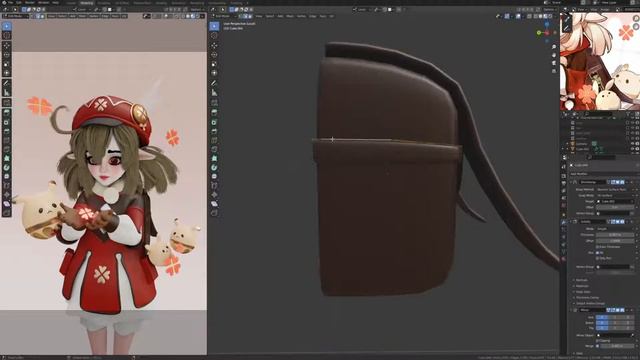Open the Render menu
This screenshot has width=640, height=360.
(x=30, y=2)
